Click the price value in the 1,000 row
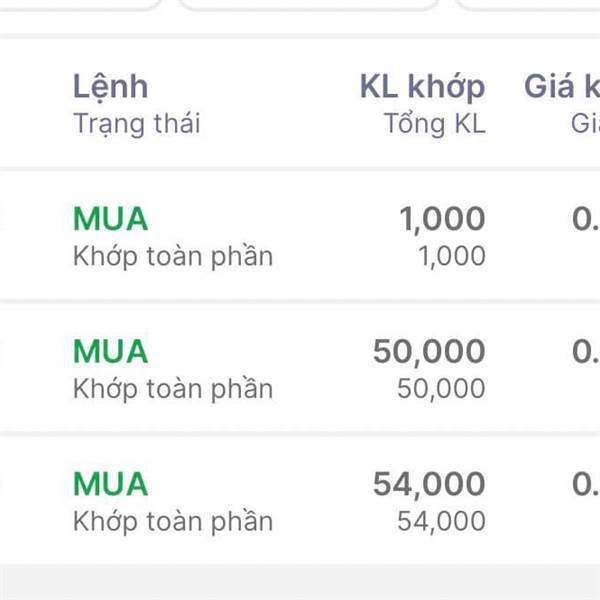 pyautogui.click(x=585, y=219)
